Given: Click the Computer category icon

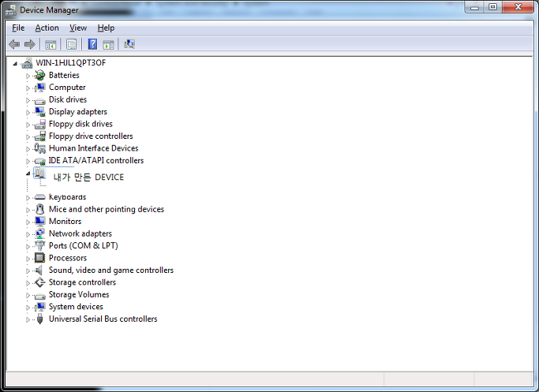Looking at the screenshot, I should point(40,88).
